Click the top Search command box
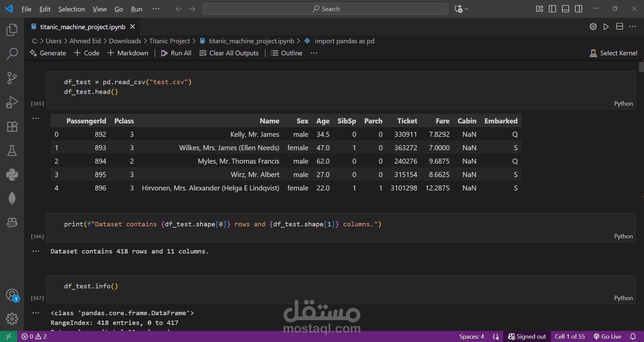 [325, 9]
